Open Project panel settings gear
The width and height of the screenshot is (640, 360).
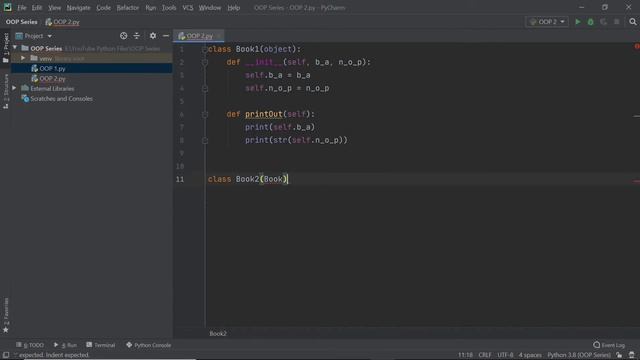point(153,36)
